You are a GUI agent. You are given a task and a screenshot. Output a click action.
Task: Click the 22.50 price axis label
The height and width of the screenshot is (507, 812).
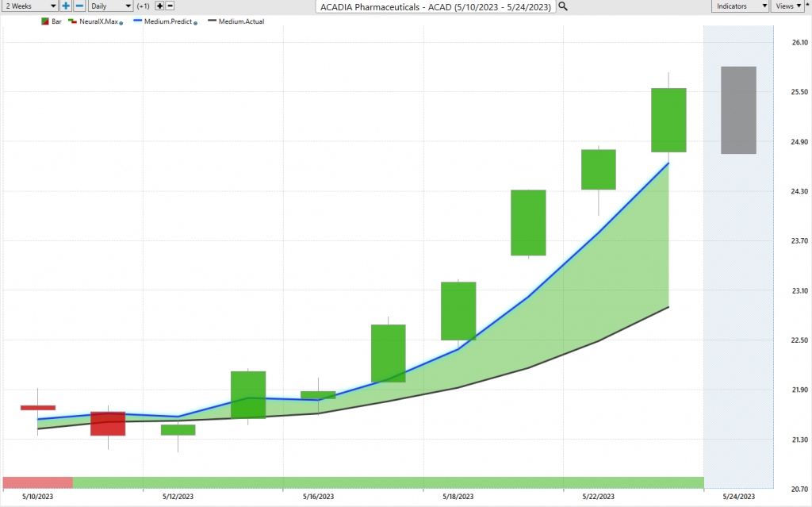[x=799, y=340]
